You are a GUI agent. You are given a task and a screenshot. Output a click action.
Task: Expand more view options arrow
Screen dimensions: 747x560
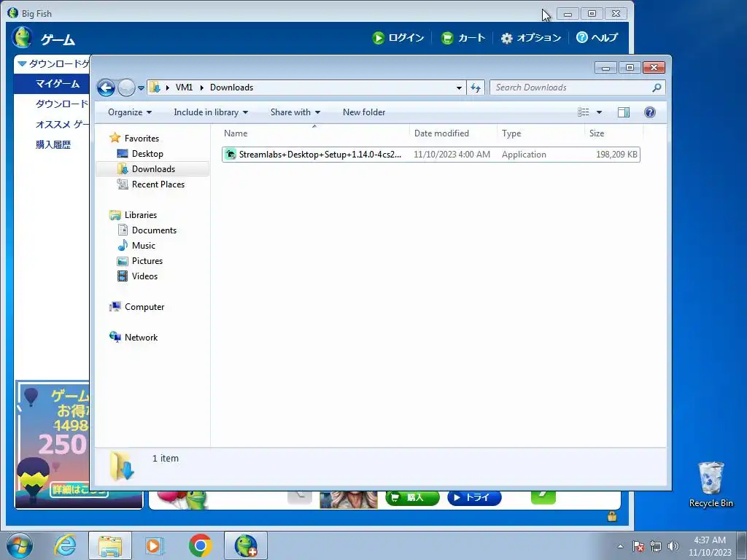pyautogui.click(x=600, y=112)
